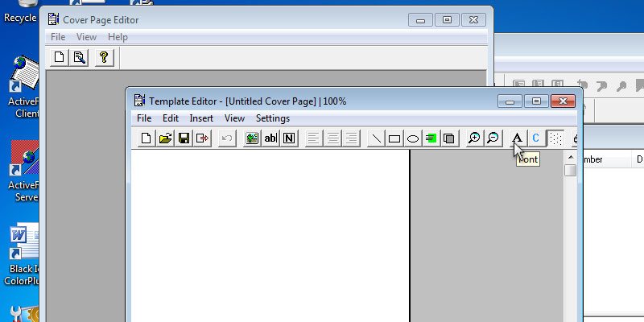
Task: Select the text field 'ab|' tool
Action: [270, 138]
